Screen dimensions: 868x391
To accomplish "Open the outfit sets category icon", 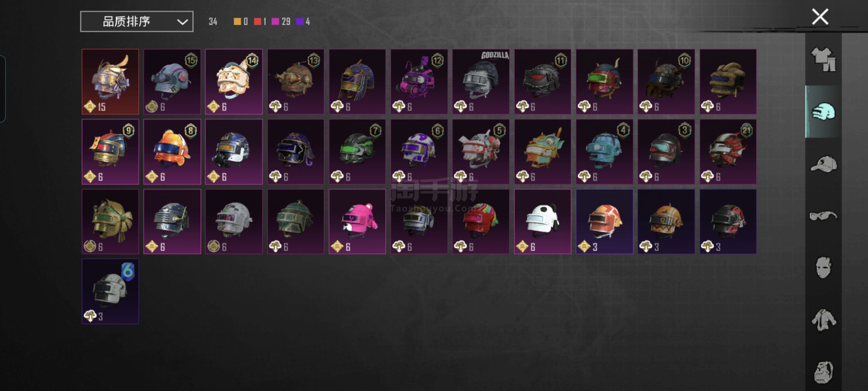I will (x=823, y=59).
